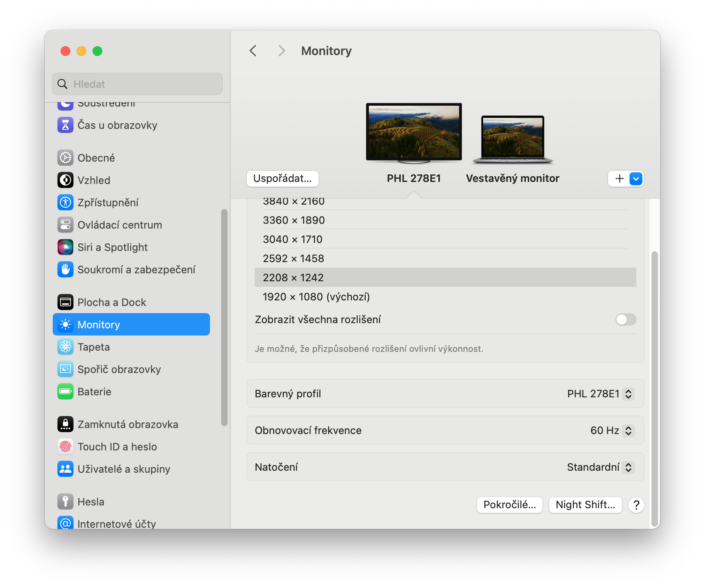
Task: Open Touch ID a heslo fingerprint icon
Action: tap(65, 447)
